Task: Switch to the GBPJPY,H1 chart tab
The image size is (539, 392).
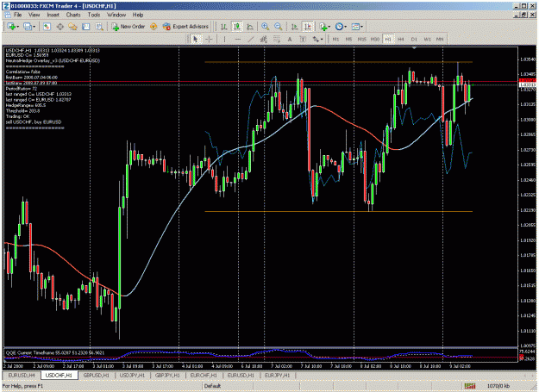Action: [x=168, y=376]
